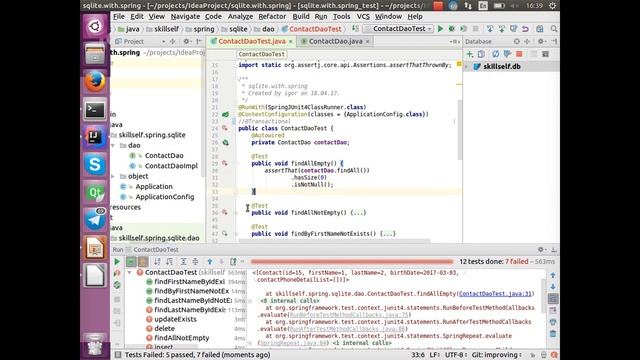Collapse all test results

195,262
